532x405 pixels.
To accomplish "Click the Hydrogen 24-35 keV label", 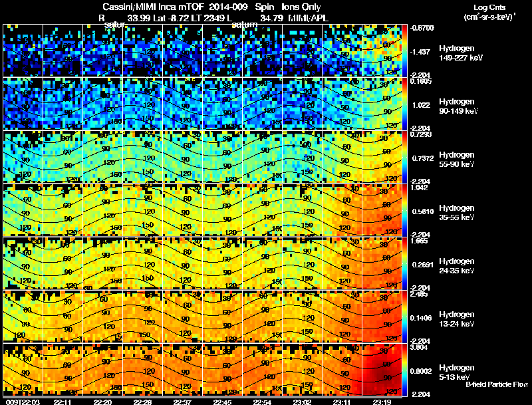I will point(457,266).
